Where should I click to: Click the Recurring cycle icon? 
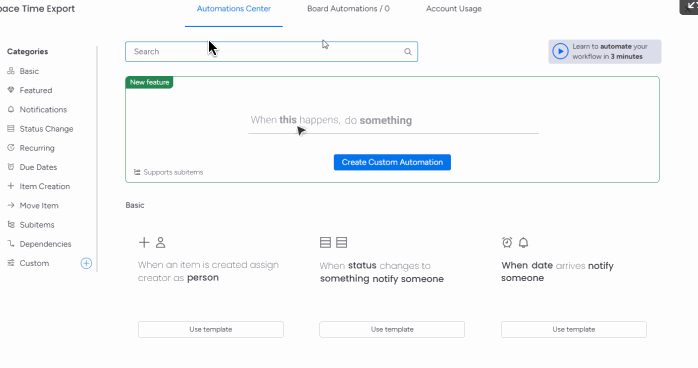(x=11, y=148)
